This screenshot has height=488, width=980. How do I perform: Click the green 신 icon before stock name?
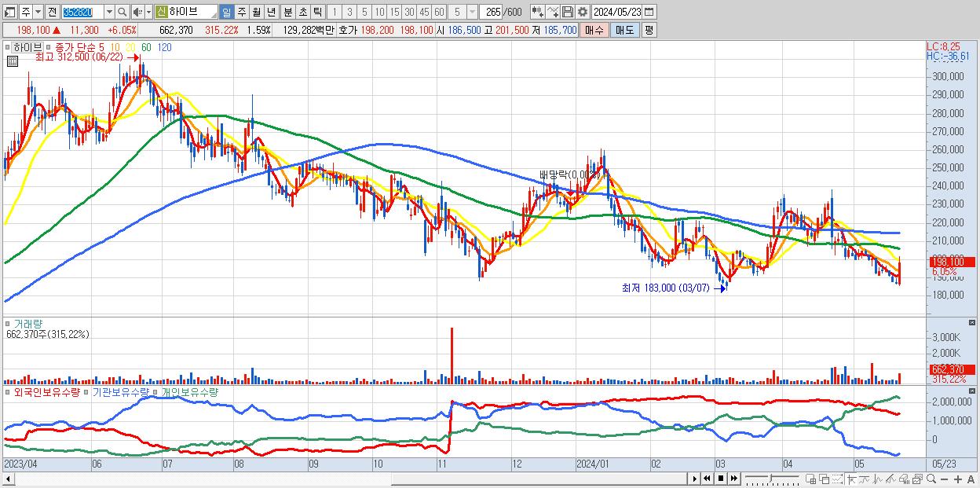(161, 12)
